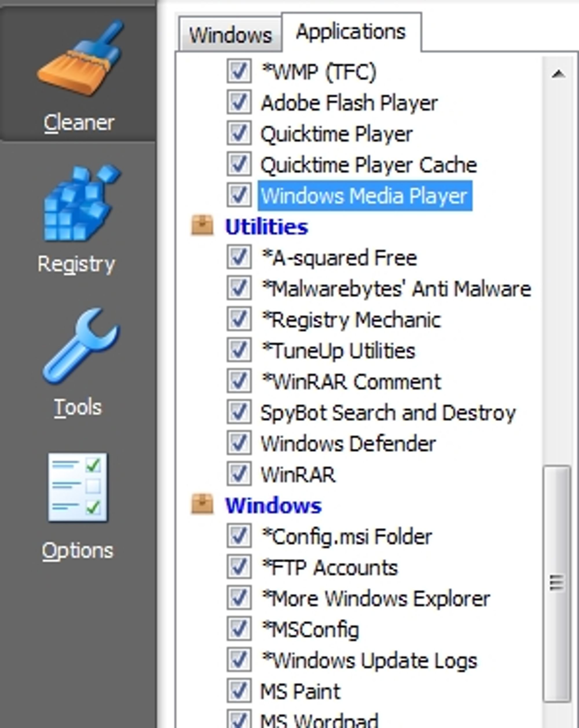
Task: Select *Windows Update Logs text
Action: tap(370, 661)
